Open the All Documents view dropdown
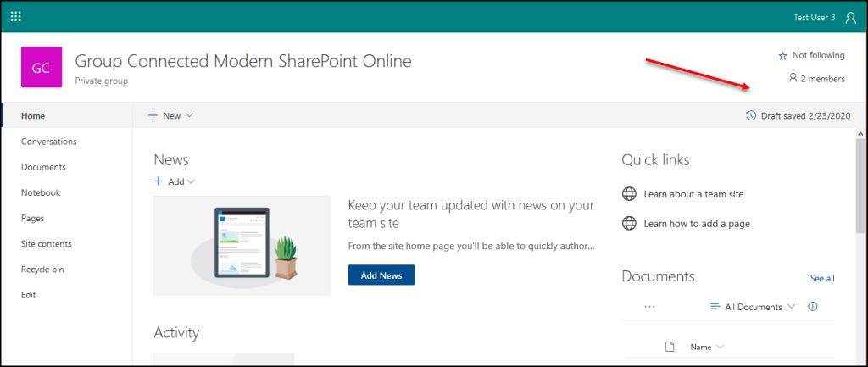Image resolution: width=868 pixels, height=367 pixels. [753, 307]
